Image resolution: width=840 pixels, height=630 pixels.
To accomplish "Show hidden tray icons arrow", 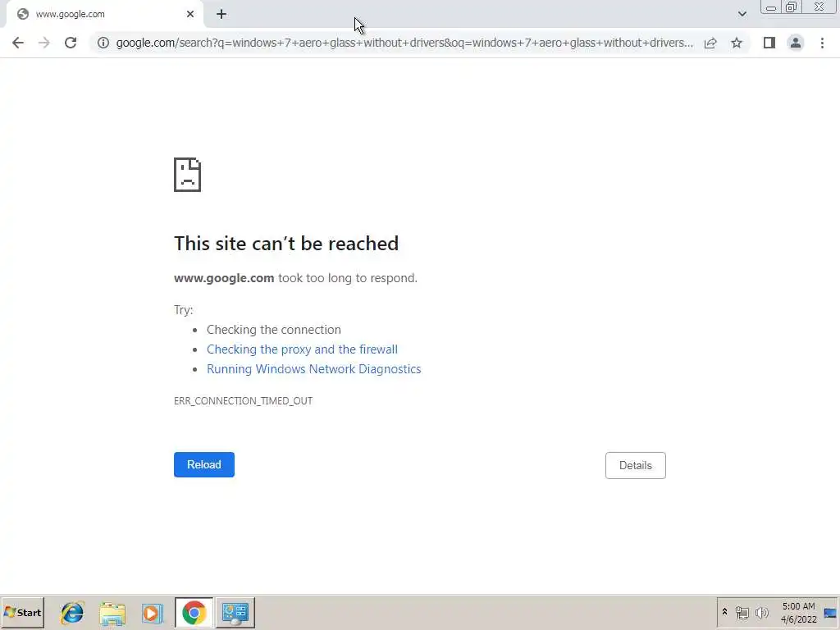I will tap(725, 612).
